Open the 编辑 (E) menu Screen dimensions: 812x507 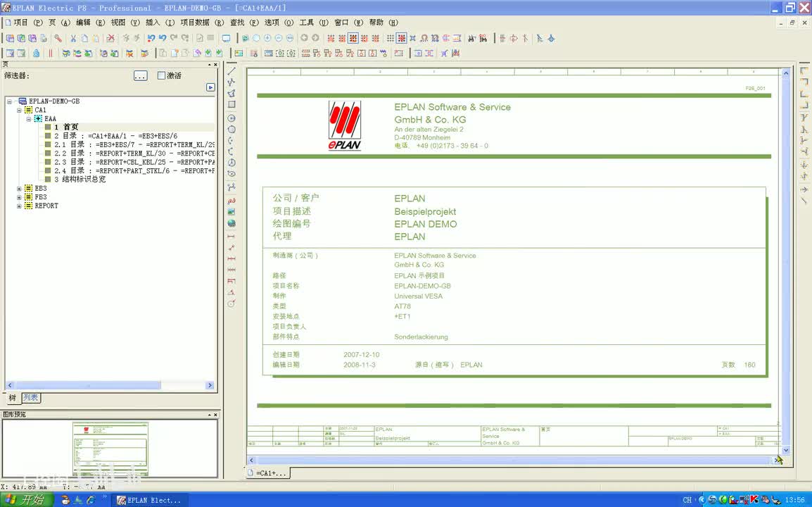(90, 23)
